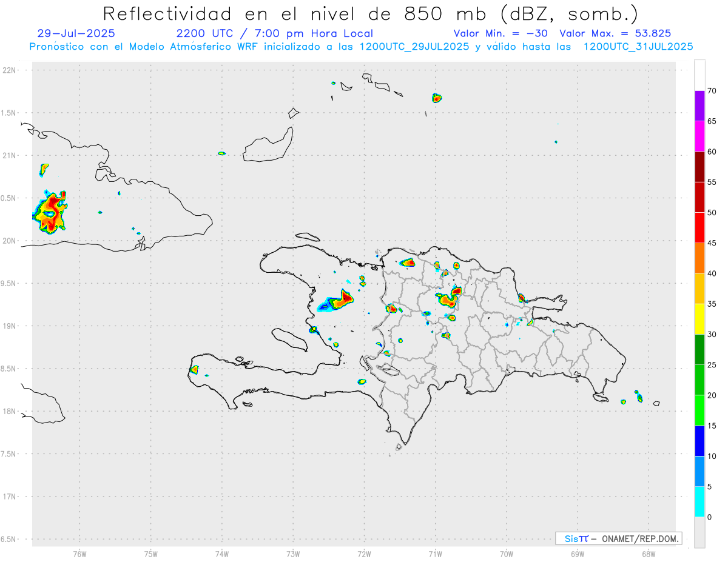The image size is (728, 562).
Task: Click the colorbar label '15'
Action: (x=712, y=426)
